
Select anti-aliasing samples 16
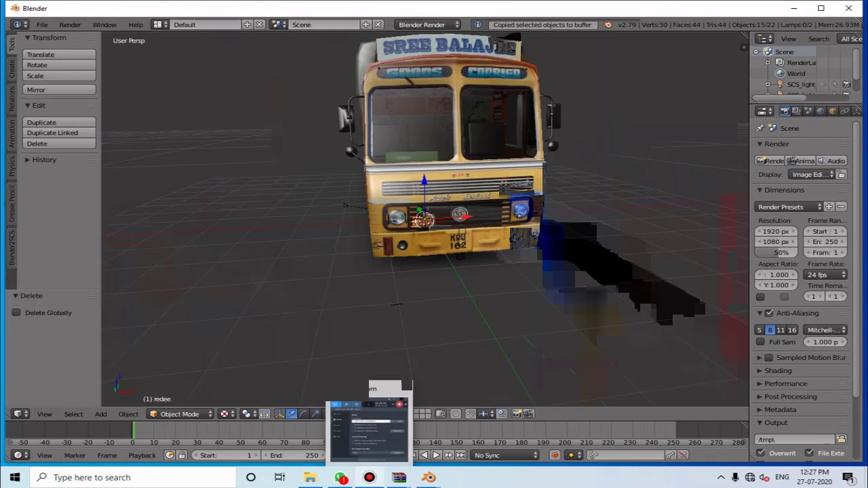[x=792, y=330]
